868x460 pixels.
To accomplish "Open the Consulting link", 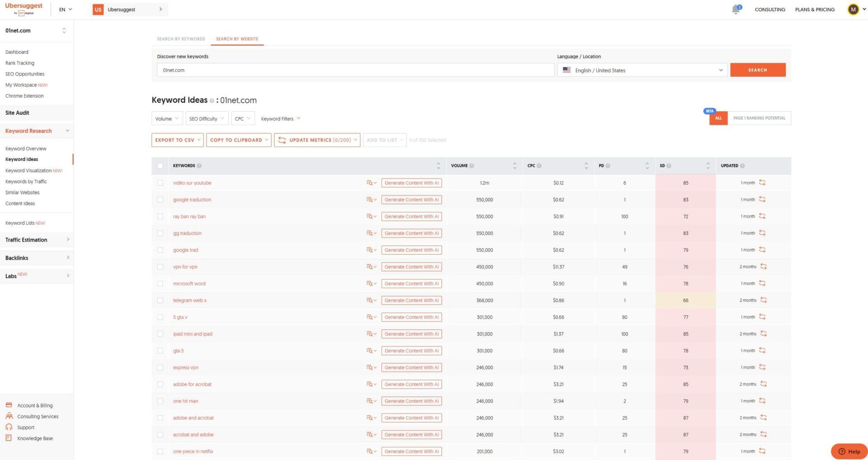I will [x=770, y=9].
